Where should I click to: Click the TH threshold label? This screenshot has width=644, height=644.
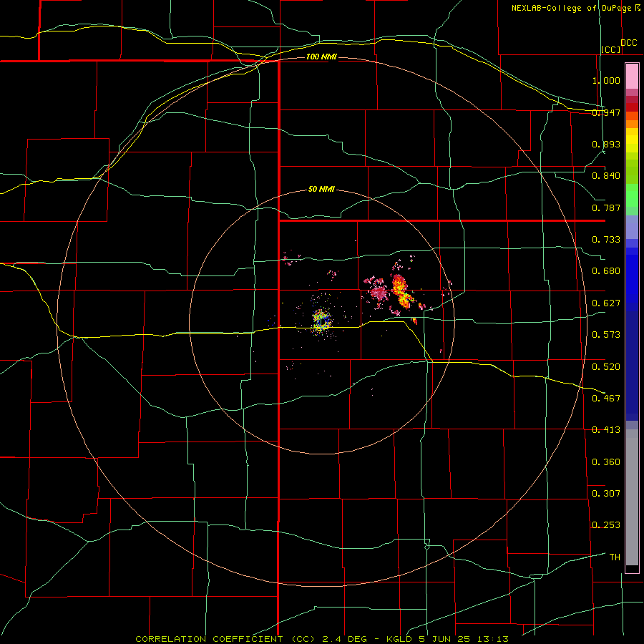pos(615,557)
